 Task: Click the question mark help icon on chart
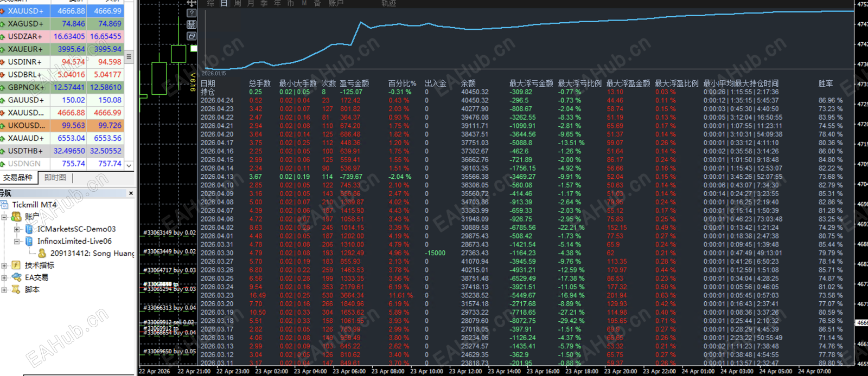(192, 13)
